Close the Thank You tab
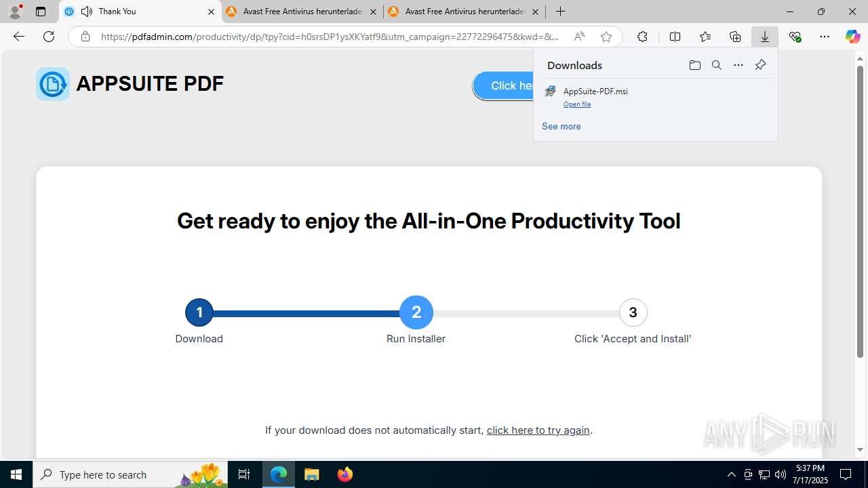This screenshot has height=488, width=868. click(x=211, y=12)
